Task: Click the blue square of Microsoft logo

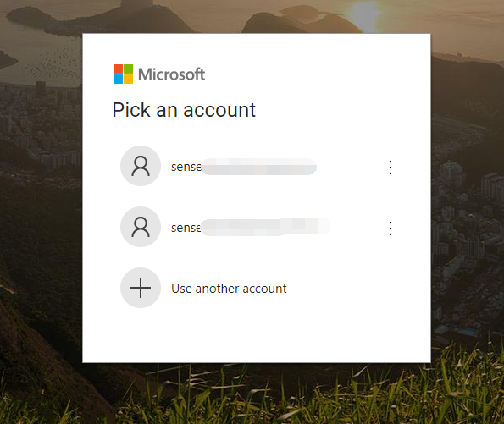Action: 118,79
